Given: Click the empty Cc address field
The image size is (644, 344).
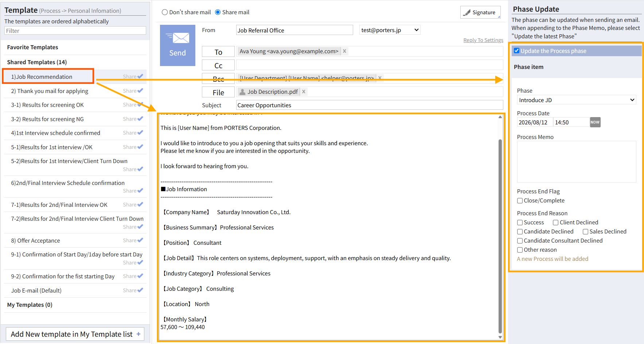Looking at the screenshot, I should click(x=370, y=65).
